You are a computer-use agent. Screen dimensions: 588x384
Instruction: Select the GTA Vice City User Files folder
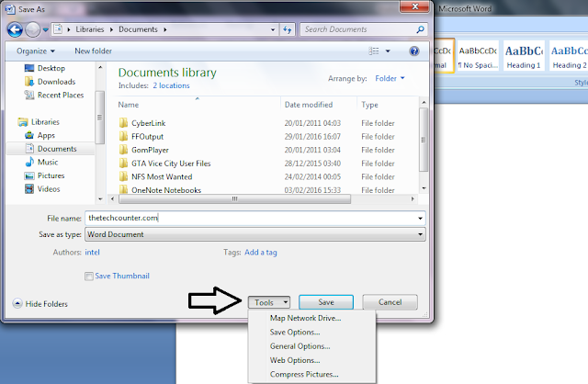click(x=165, y=164)
